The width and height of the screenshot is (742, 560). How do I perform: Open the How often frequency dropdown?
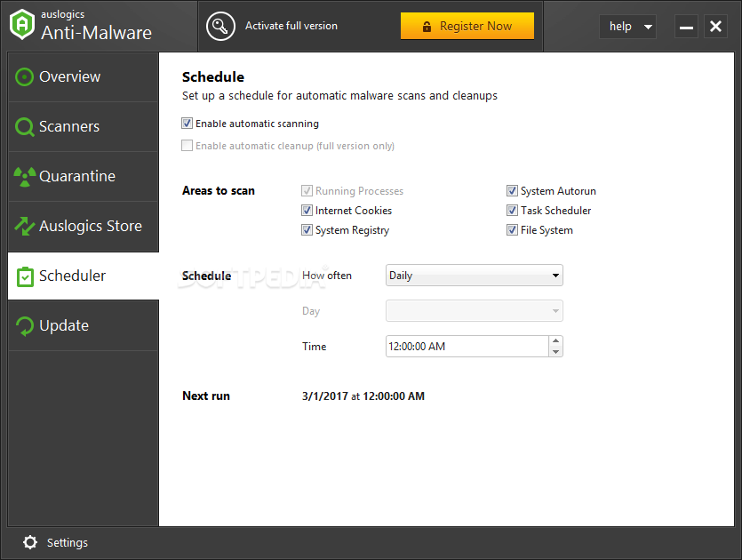click(475, 276)
